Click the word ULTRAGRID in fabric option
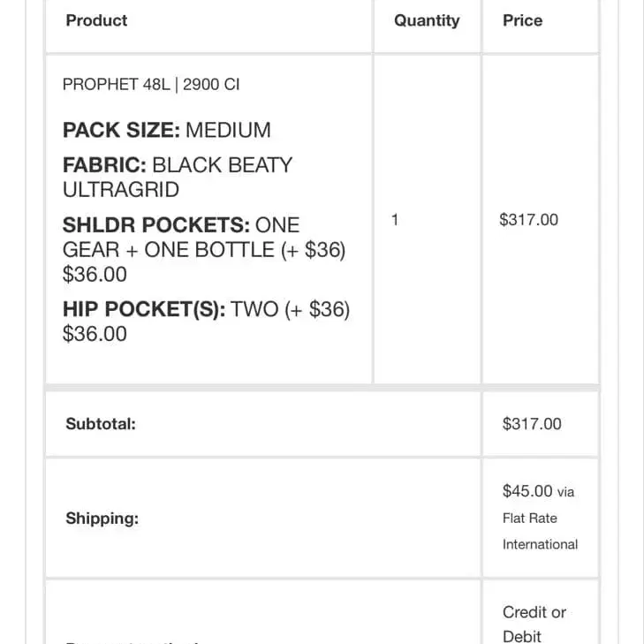Screen dimensions: 644x644 [121, 190]
